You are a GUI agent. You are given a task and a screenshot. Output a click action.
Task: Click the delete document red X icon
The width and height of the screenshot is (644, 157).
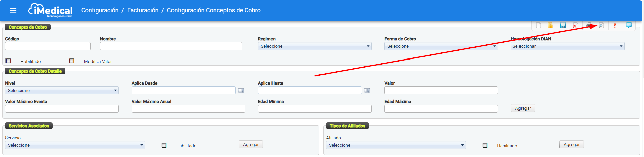[x=575, y=26]
